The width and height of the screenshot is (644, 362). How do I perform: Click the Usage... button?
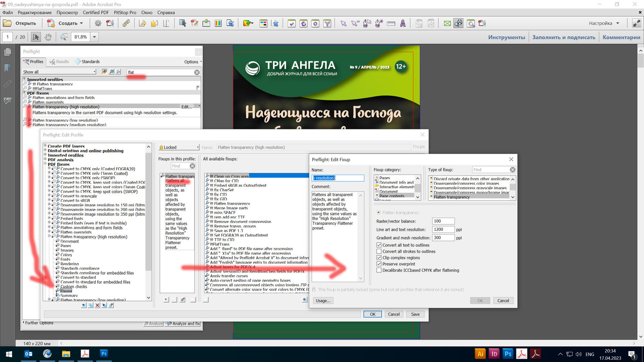point(323,301)
